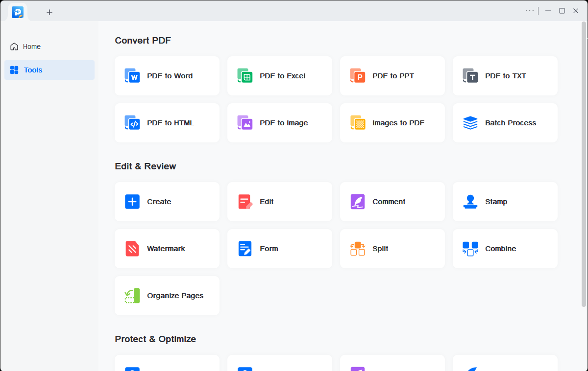The image size is (588, 371).
Task: Select the Watermark tool
Action: coord(167,249)
